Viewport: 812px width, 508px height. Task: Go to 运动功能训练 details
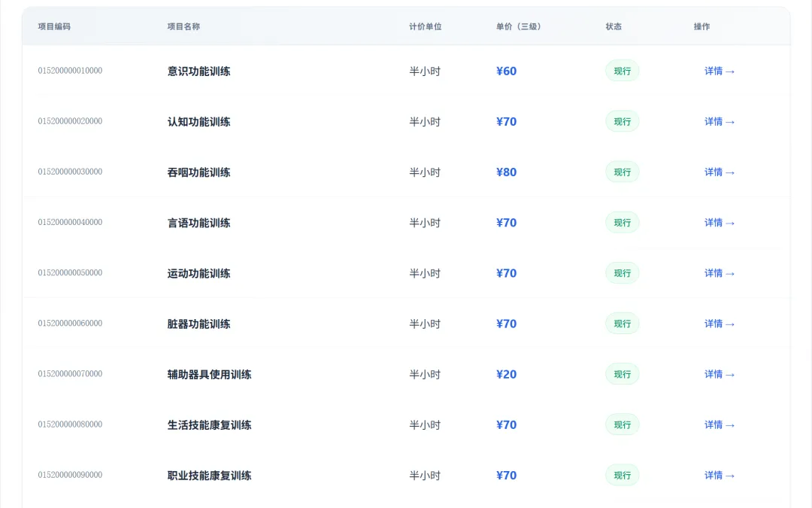click(720, 273)
